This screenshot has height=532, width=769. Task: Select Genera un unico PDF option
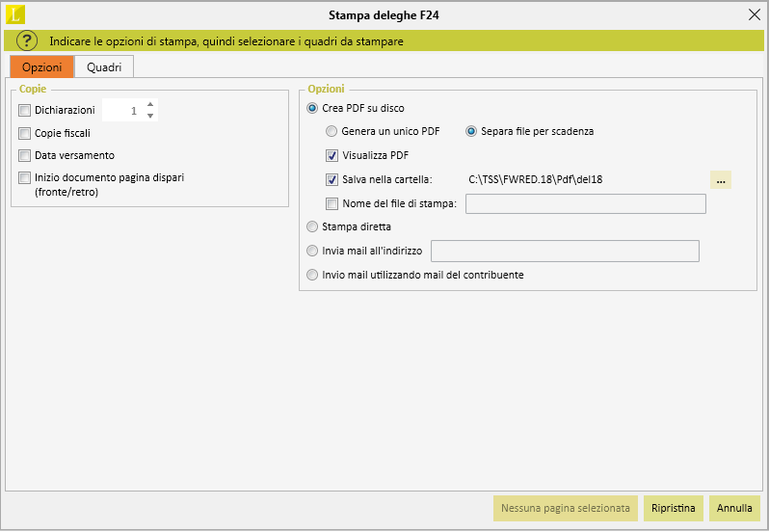(x=331, y=131)
